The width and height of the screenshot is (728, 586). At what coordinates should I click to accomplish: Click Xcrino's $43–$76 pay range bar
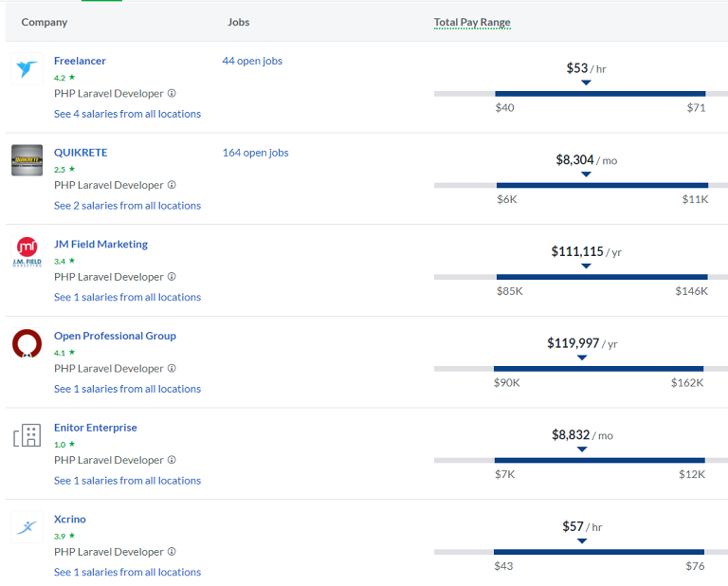pyautogui.click(x=599, y=552)
